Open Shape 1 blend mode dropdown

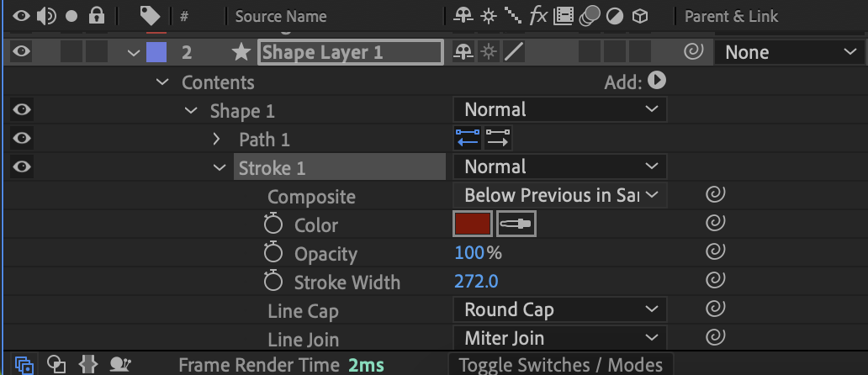(559, 109)
